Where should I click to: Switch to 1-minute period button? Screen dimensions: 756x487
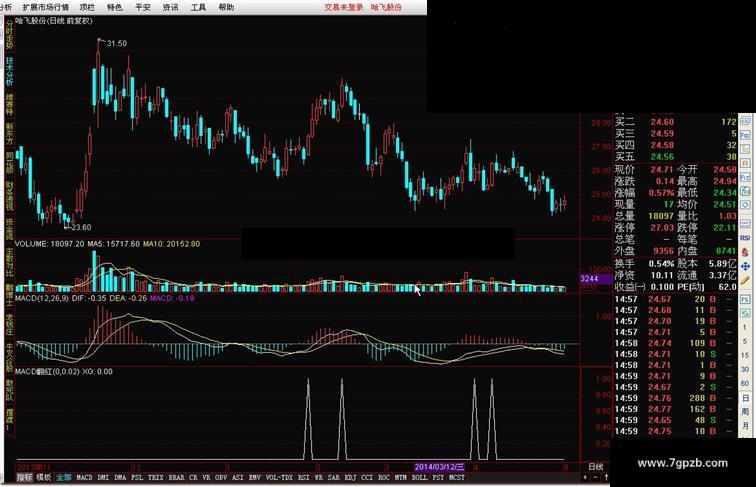745,327
